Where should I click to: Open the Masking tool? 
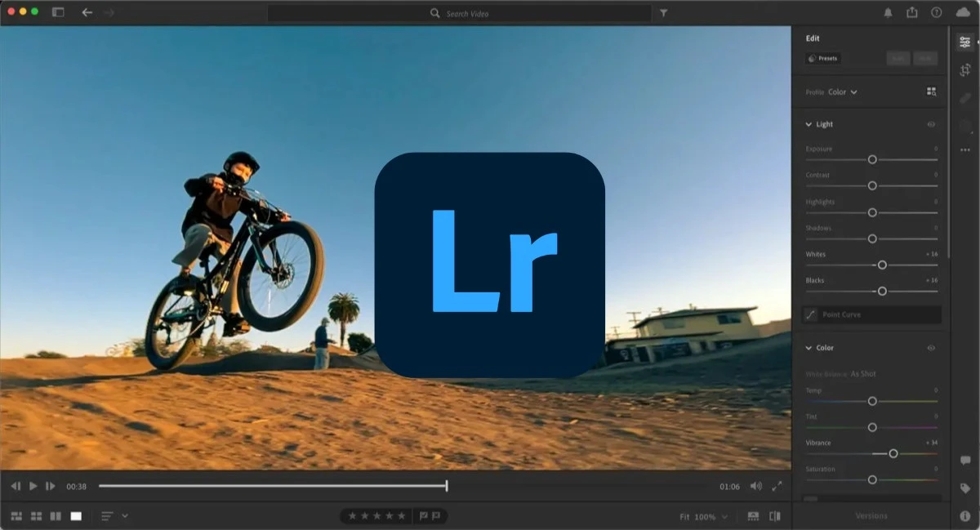pyautogui.click(x=965, y=125)
